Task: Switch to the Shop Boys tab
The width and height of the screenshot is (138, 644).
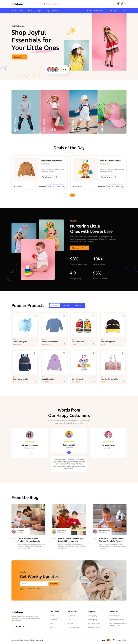Action: click(66, 305)
